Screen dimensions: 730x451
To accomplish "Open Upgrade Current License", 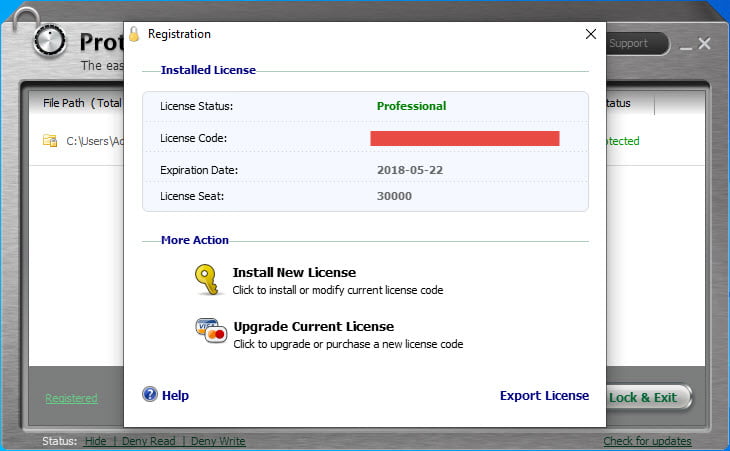I will tap(313, 326).
